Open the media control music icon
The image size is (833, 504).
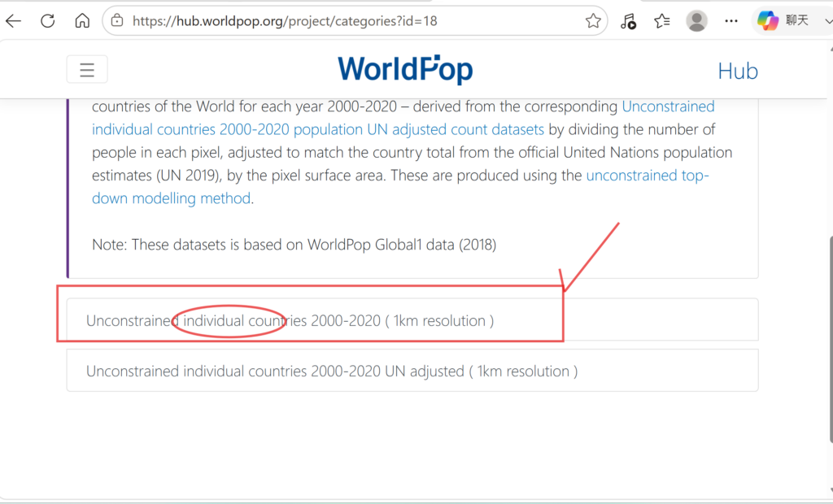[628, 20]
